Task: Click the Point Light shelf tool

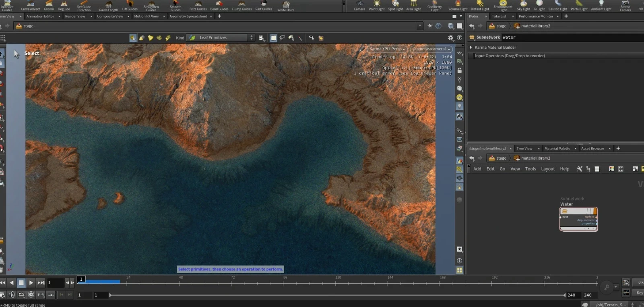Action: coord(376,5)
